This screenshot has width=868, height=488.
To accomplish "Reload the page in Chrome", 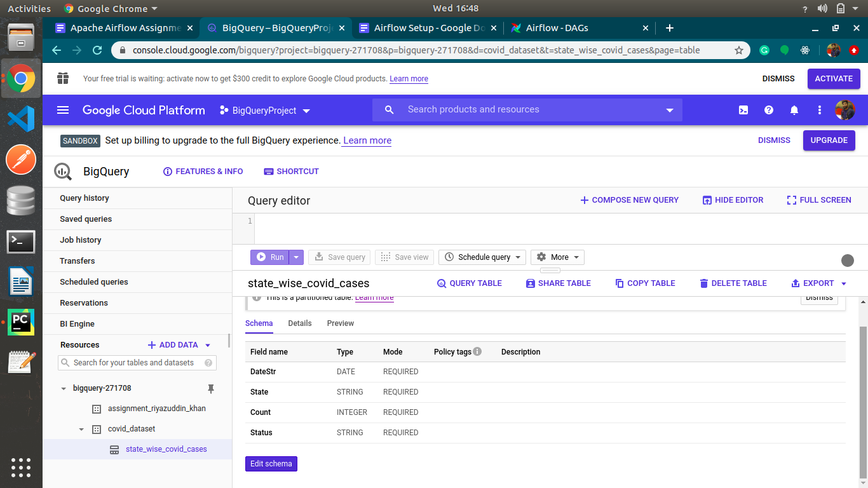I will pyautogui.click(x=97, y=50).
